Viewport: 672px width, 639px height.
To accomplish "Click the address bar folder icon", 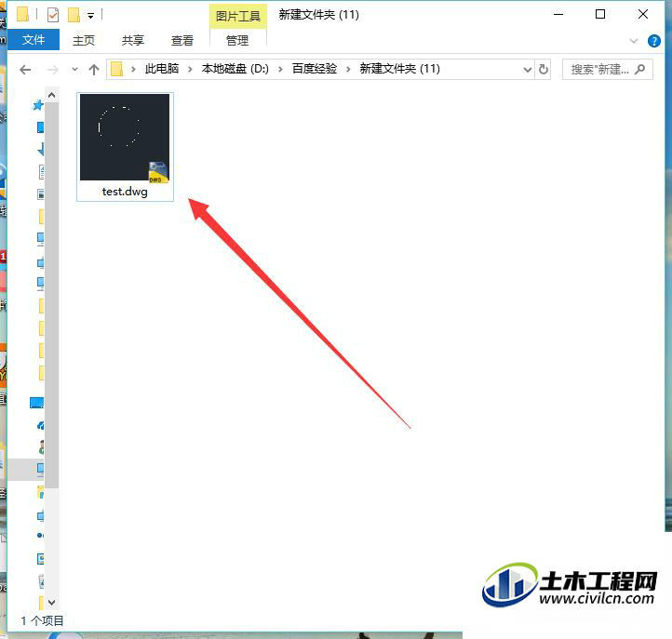I will pos(116,69).
